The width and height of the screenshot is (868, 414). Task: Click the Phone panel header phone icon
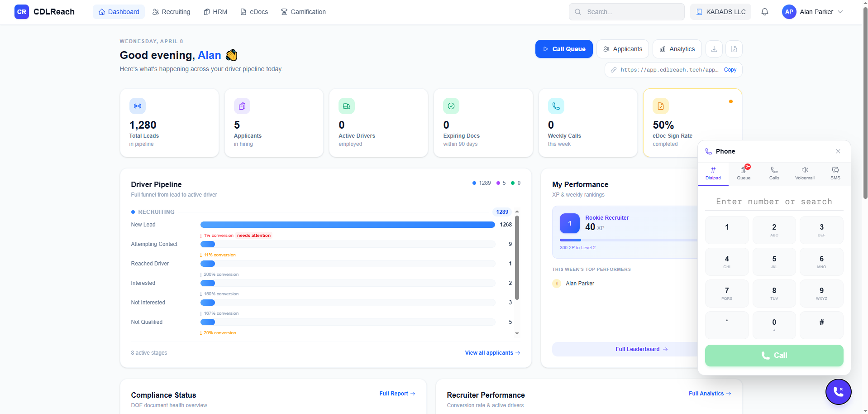[x=709, y=151]
